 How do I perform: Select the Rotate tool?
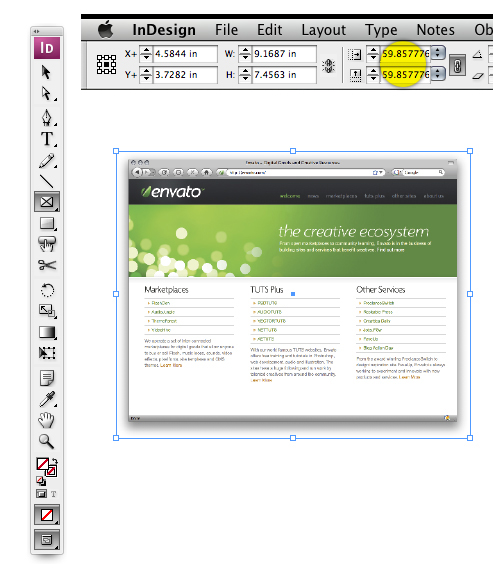pos(47,290)
